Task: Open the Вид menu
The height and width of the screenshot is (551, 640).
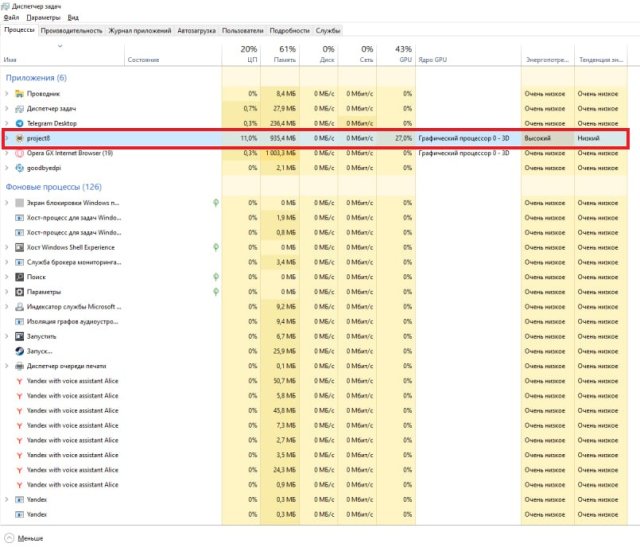Action: coord(73,18)
